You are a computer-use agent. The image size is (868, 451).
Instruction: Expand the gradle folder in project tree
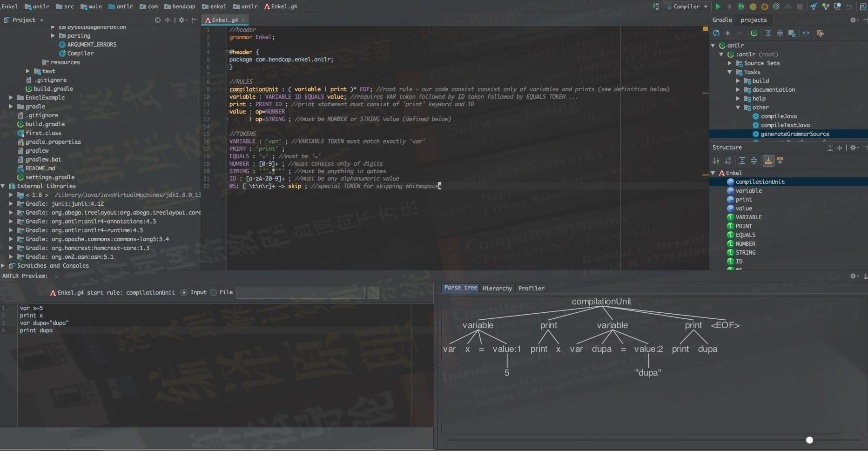point(11,107)
